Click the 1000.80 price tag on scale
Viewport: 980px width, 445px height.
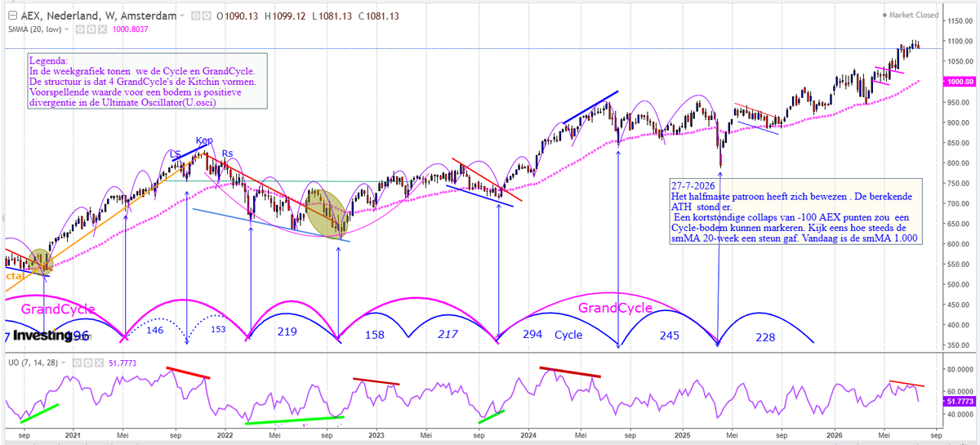pyautogui.click(x=959, y=82)
